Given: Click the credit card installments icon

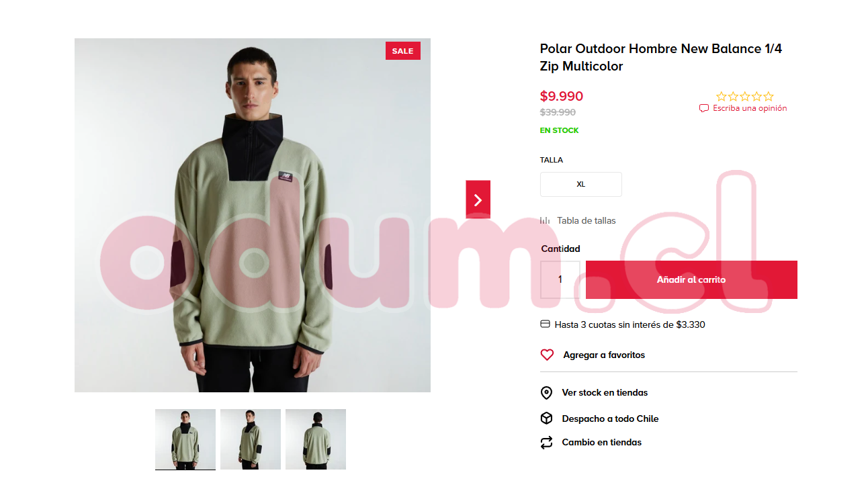Looking at the screenshot, I should (x=546, y=324).
